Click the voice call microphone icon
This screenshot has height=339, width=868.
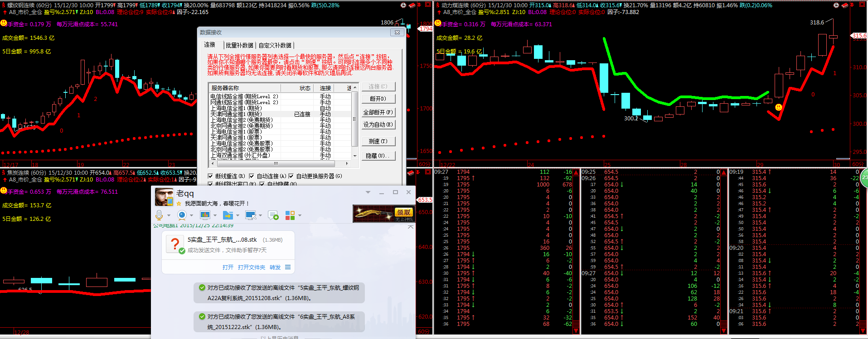point(159,215)
